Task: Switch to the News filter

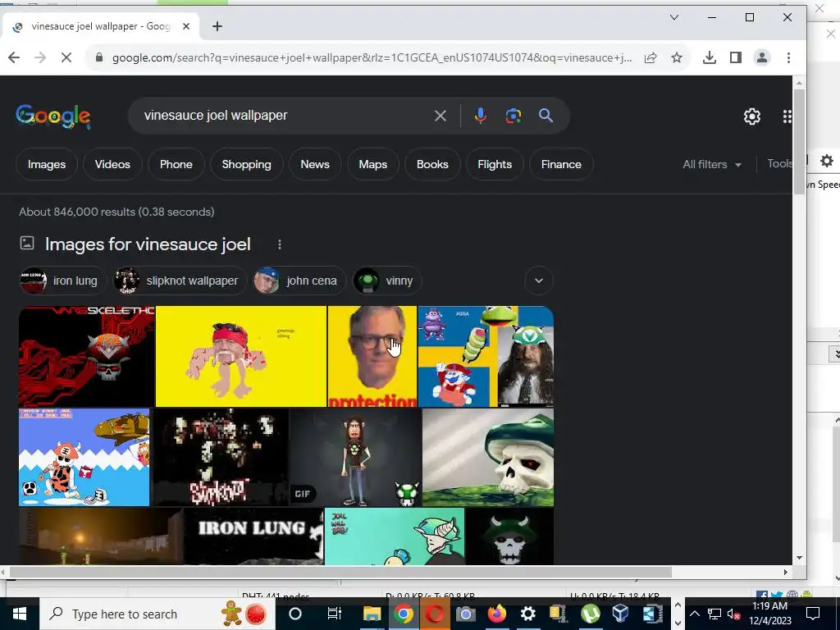Action: point(315,164)
